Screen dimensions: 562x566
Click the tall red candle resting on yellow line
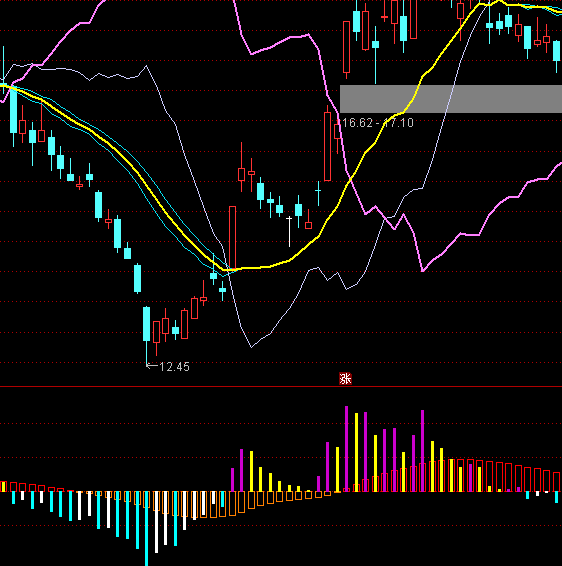232,238
